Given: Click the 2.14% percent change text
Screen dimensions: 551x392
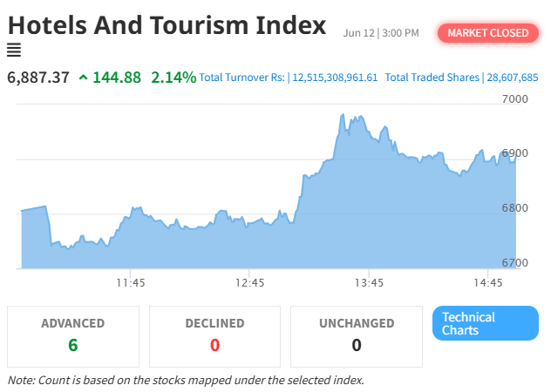Looking at the screenshot, I should tap(173, 78).
